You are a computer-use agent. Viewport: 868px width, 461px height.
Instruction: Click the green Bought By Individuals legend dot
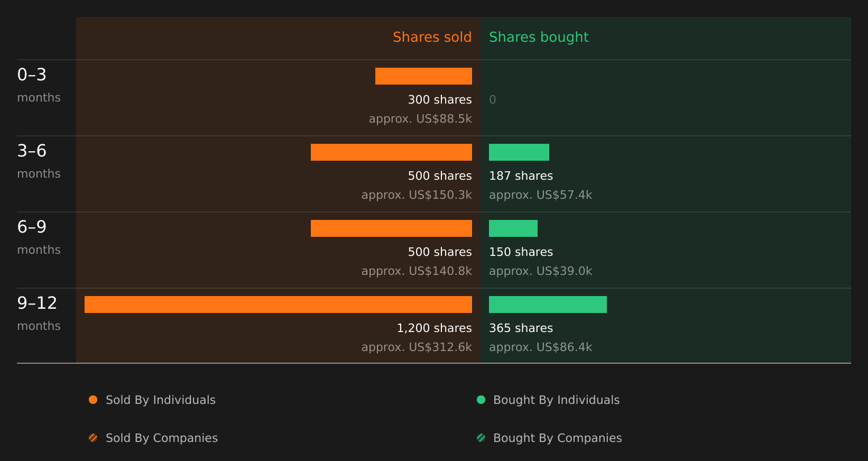[481, 400]
